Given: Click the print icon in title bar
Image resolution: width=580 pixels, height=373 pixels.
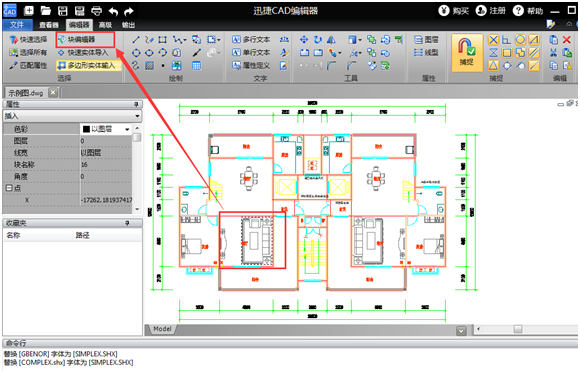Looking at the screenshot, I should pos(97,11).
